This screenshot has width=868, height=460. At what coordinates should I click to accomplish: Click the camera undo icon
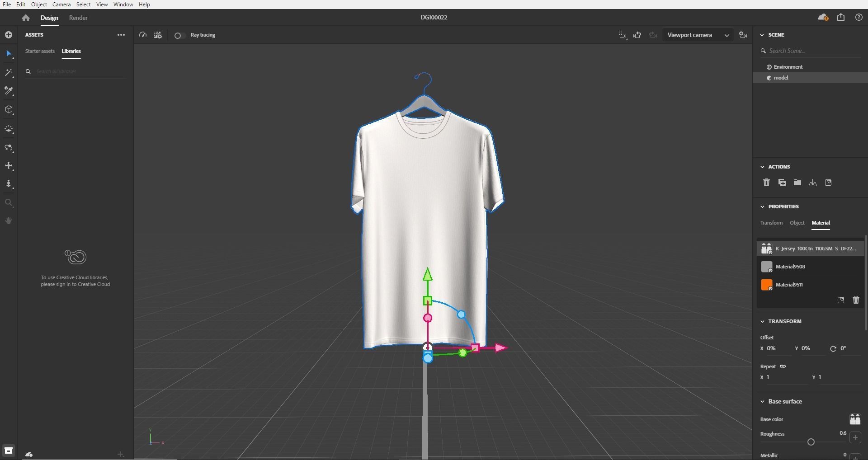(x=637, y=35)
